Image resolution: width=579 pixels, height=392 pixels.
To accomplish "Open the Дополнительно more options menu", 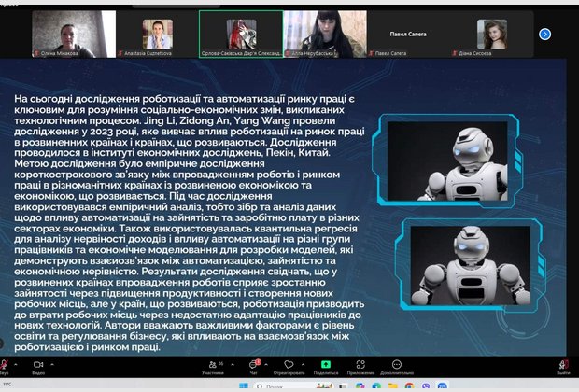I will pos(397,362).
